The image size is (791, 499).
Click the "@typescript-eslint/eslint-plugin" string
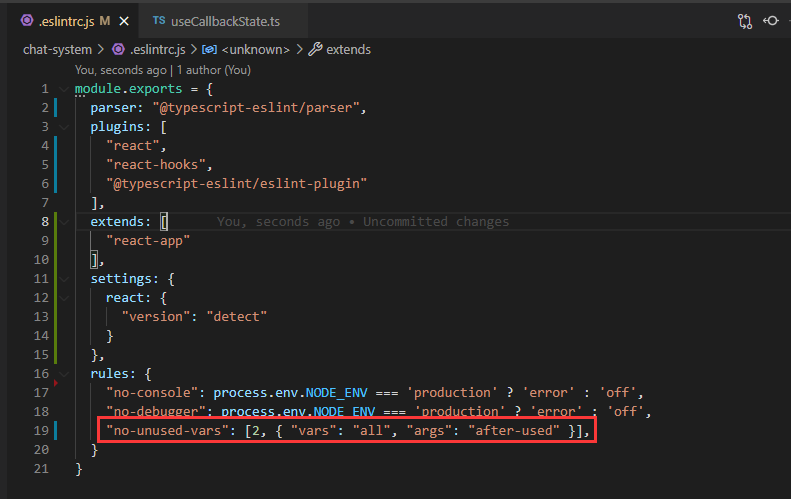coord(237,184)
